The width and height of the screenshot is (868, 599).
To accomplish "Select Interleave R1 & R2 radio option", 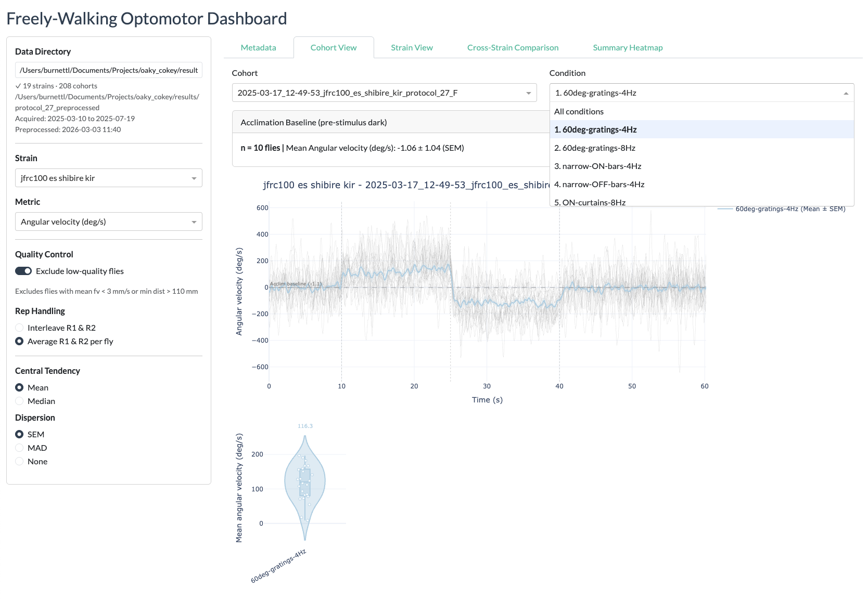I will tap(19, 328).
